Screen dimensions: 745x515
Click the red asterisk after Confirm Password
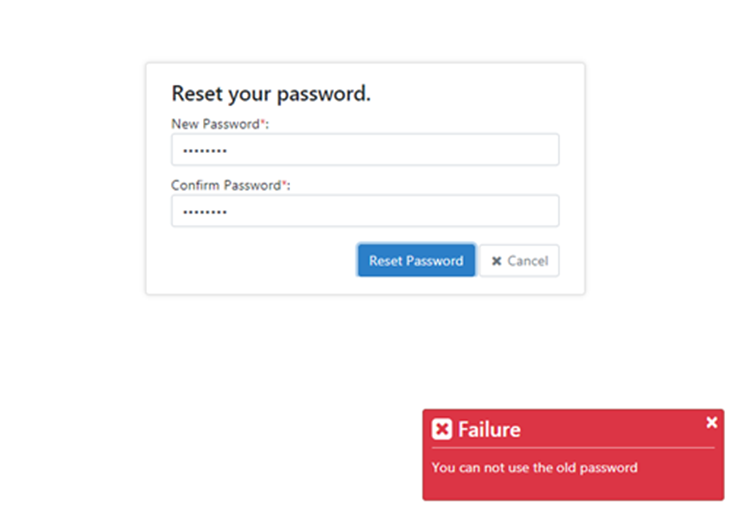point(284,182)
